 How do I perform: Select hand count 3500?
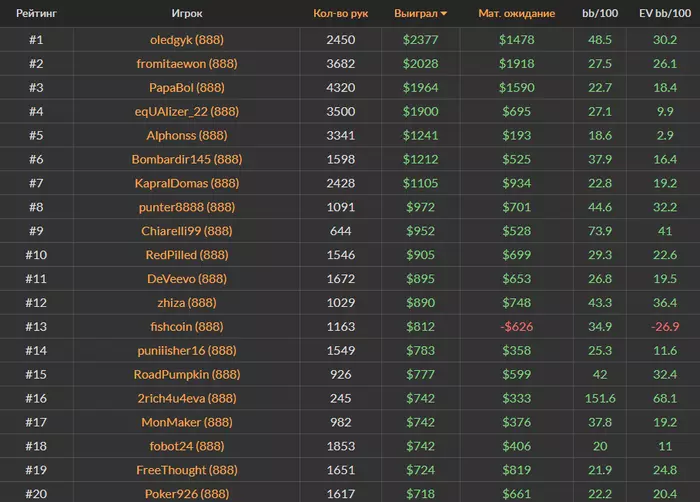pyautogui.click(x=341, y=111)
